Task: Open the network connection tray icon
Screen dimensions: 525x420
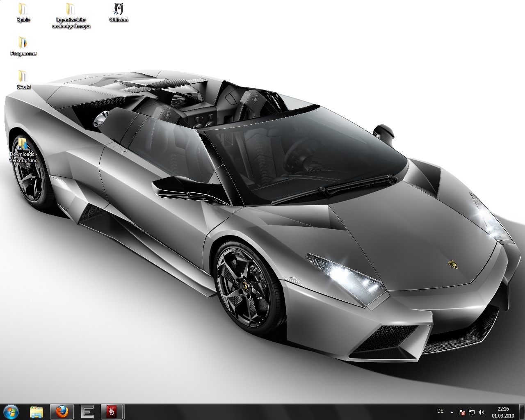Action: point(472,412)
